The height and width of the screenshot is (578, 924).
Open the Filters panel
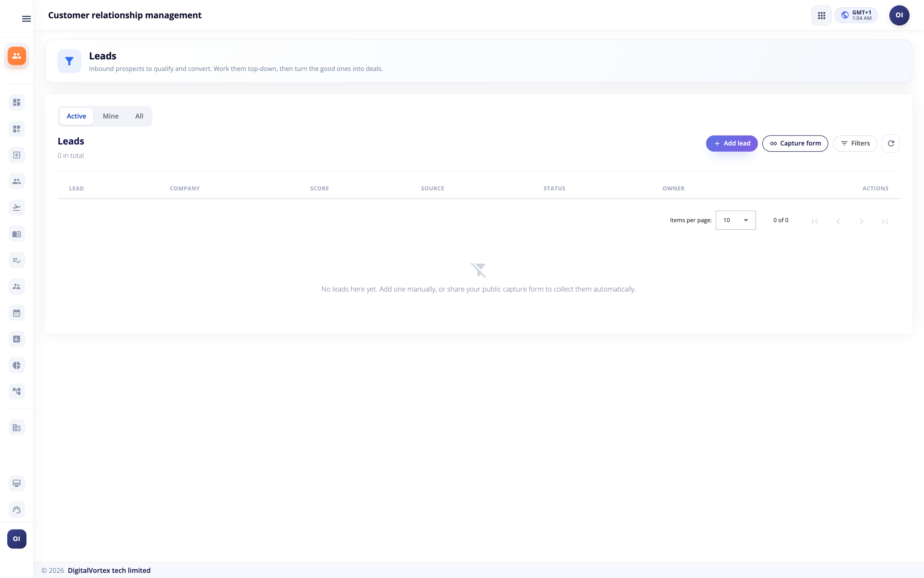(855, 143)
